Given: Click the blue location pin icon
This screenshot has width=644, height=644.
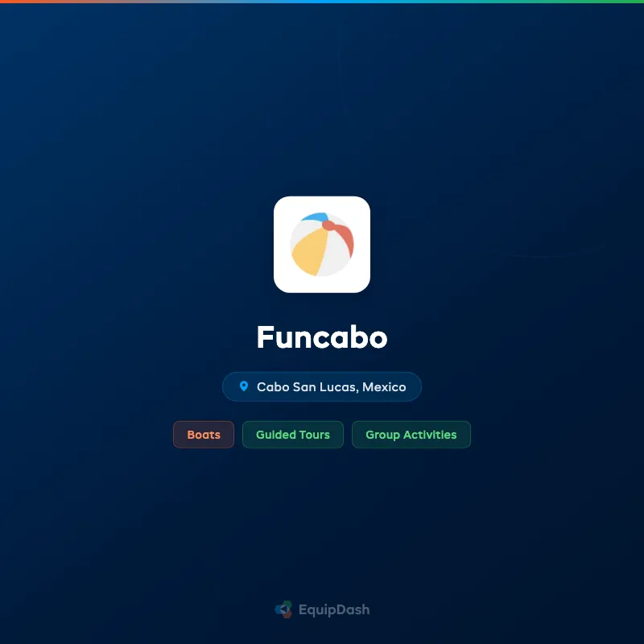Looking at the screenshot, I should [x=244, y=386].
